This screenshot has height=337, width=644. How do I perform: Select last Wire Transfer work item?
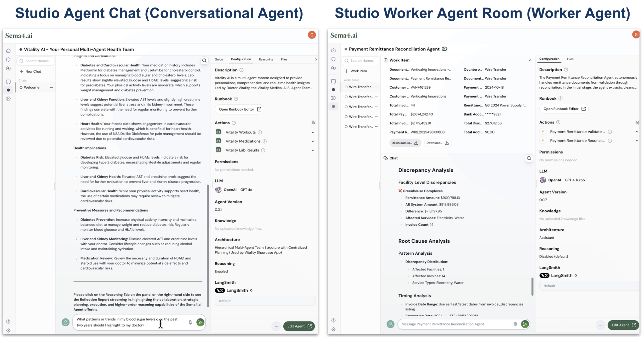pyautogui.click(x=361, y=127)
